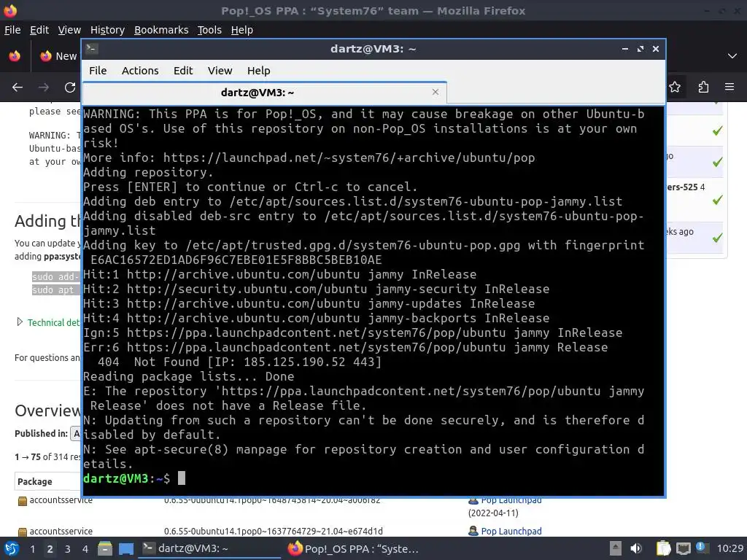This screenshot has height=560, width=747.
Task: Open Firefox History menu
Action: 108,30
